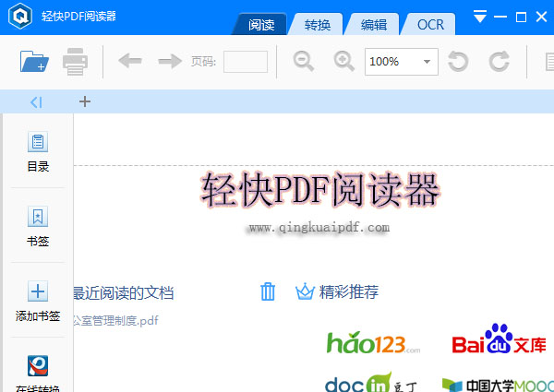Click the 添加书签 add bookmark icon
Viewport: 554px width, 392px height.
(x=38, y=291)
